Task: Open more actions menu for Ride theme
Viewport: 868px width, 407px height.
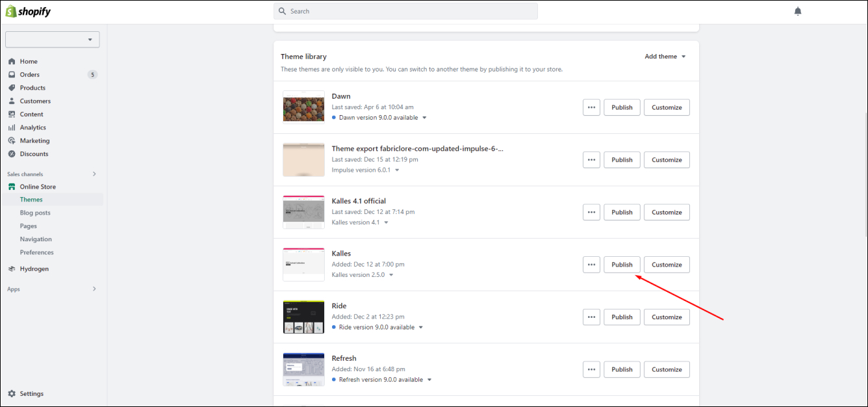Action: tap(591, 317)
